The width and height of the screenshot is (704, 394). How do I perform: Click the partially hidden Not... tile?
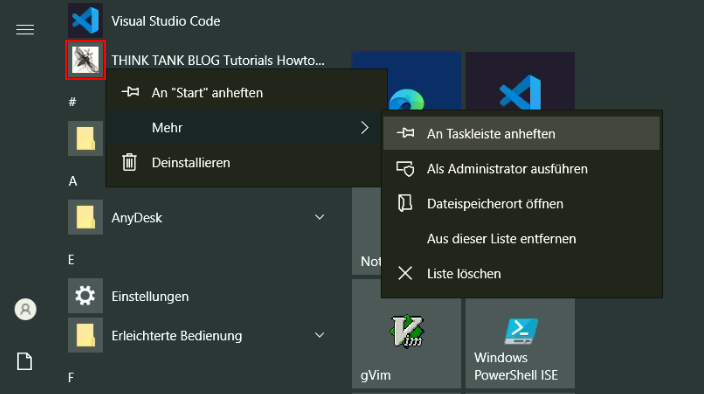(x=367, y=232)
